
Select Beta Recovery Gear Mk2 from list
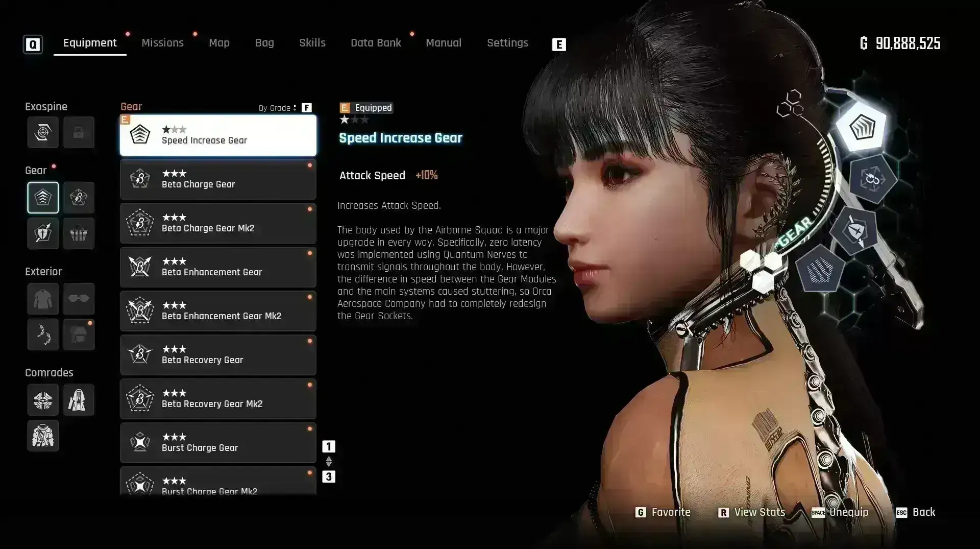tap(218, 399)
